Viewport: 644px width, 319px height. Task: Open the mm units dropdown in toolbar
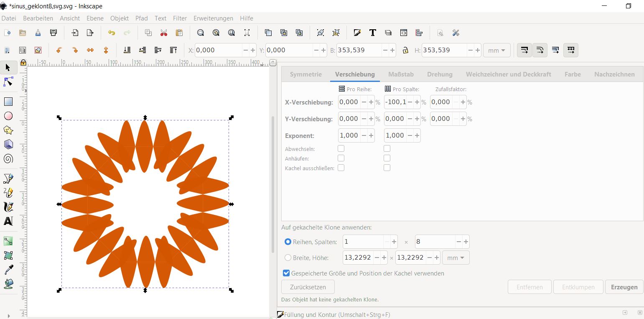(x=496, y=50)
